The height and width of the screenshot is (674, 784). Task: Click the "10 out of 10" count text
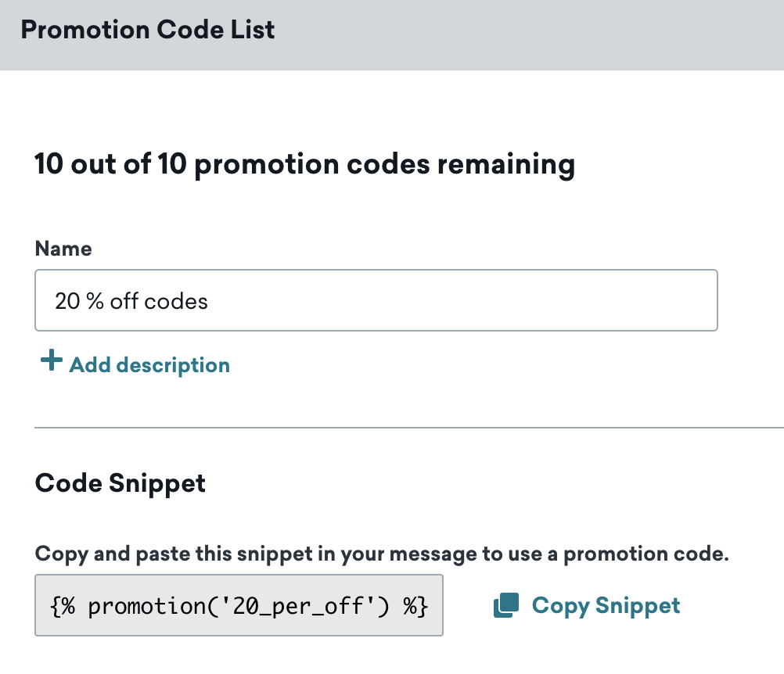click(x=110, y=165)
